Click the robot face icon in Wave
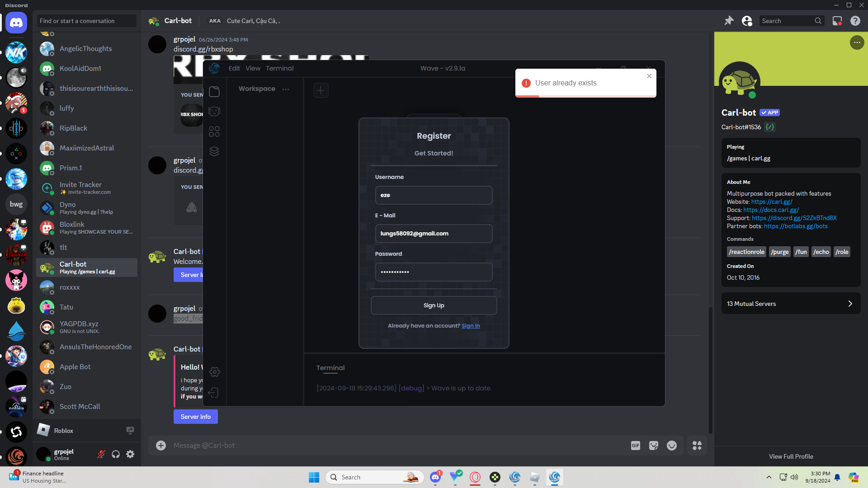 pos(214,111)
